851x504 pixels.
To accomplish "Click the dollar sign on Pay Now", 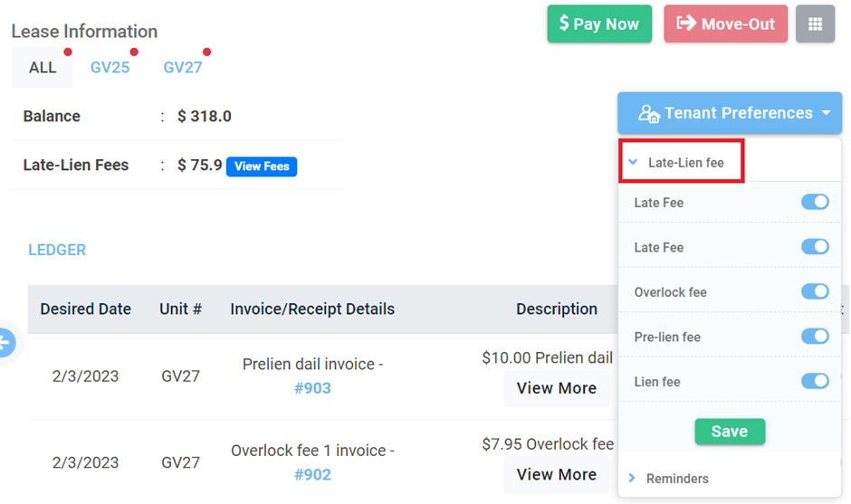I will pos(564,23).
